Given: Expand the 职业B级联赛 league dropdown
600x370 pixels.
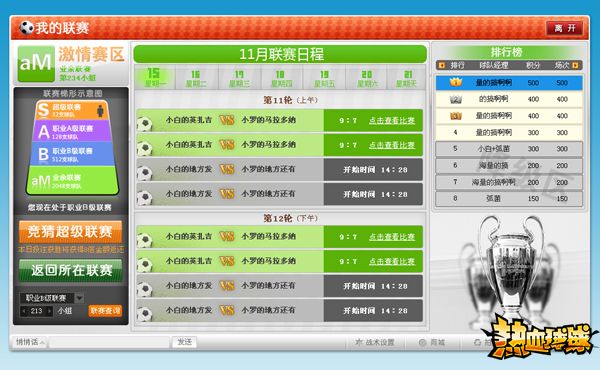Looking at the screenshot, I should coord(79,298).
